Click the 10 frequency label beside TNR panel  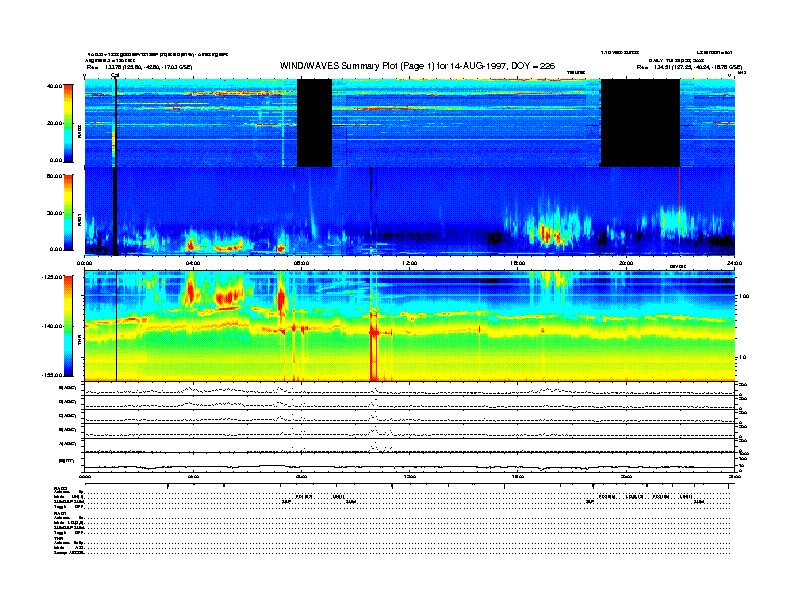tap(742, 358)
